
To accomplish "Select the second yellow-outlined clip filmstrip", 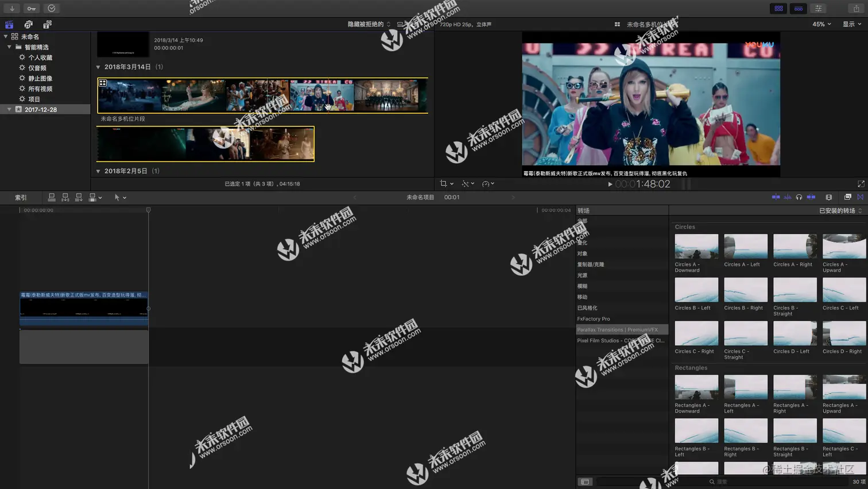I will click(206, 144).
